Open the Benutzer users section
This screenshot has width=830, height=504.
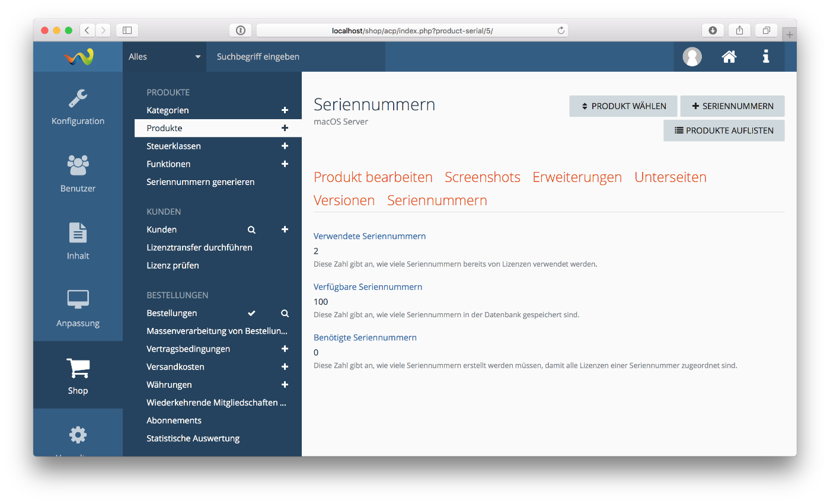coord(78,174)
